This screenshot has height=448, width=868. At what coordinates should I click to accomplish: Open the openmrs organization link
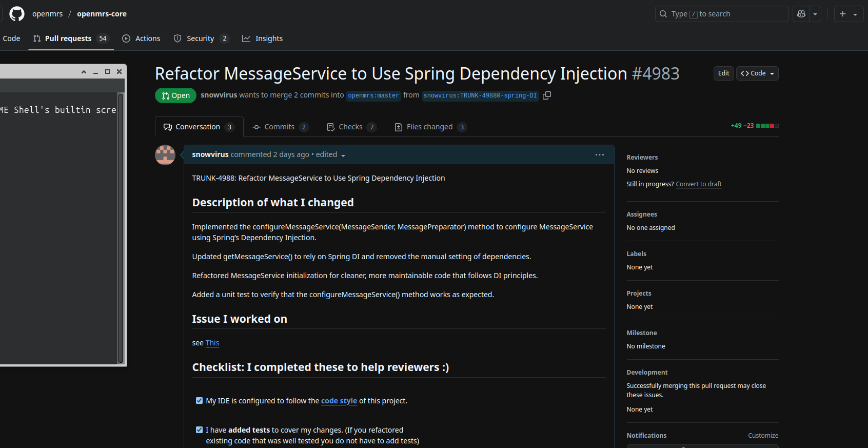(47, 14)
